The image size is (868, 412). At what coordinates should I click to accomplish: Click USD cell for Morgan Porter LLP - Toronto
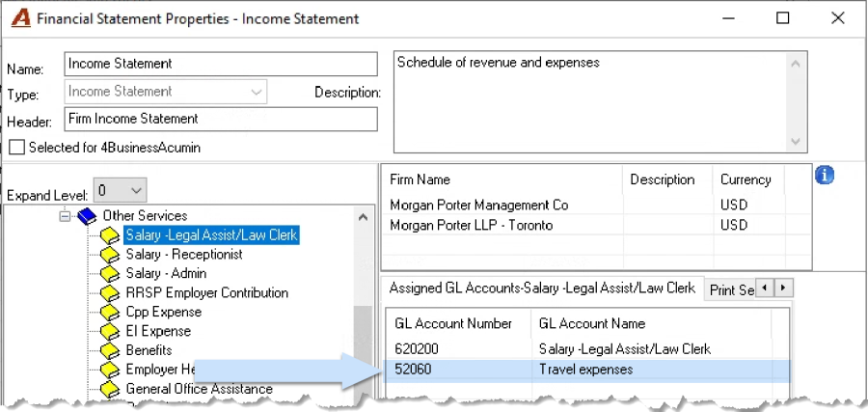pyautogui.click(x=734, y=226)
